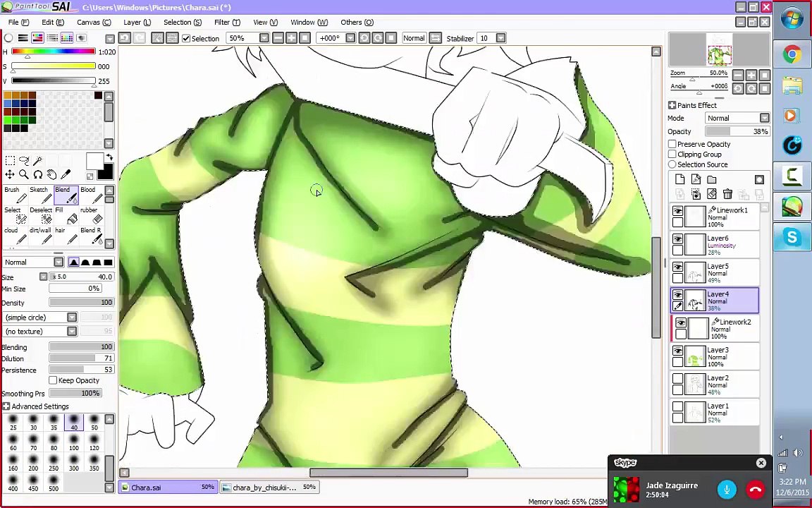Select the Zoom magnifier tool
The height and width of the screenshot is (508, 812).
coord(24,175)
